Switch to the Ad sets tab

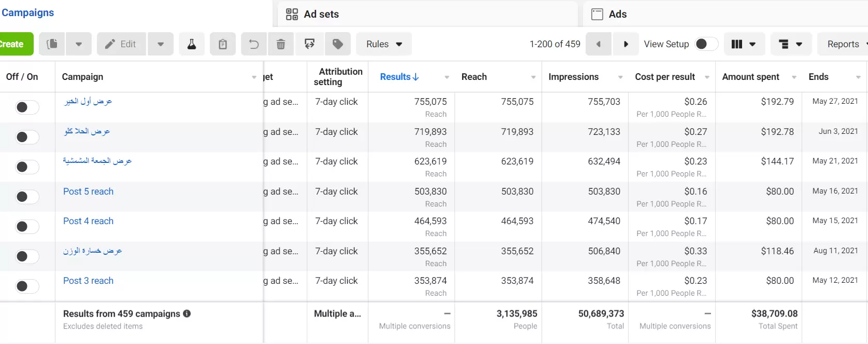click(x=321, y=14)
